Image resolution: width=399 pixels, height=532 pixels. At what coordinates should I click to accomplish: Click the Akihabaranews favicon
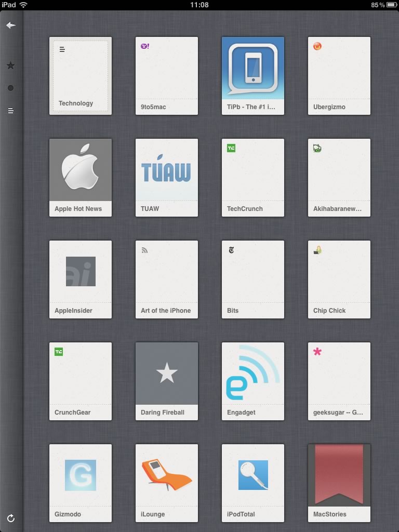coord(317,148)
